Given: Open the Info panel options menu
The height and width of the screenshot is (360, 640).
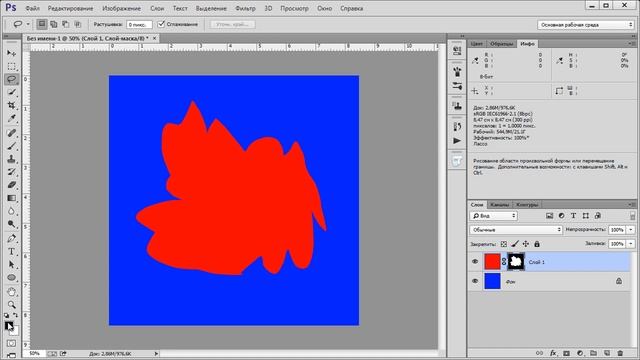Looking at the screenshot, I should (632, 43).
